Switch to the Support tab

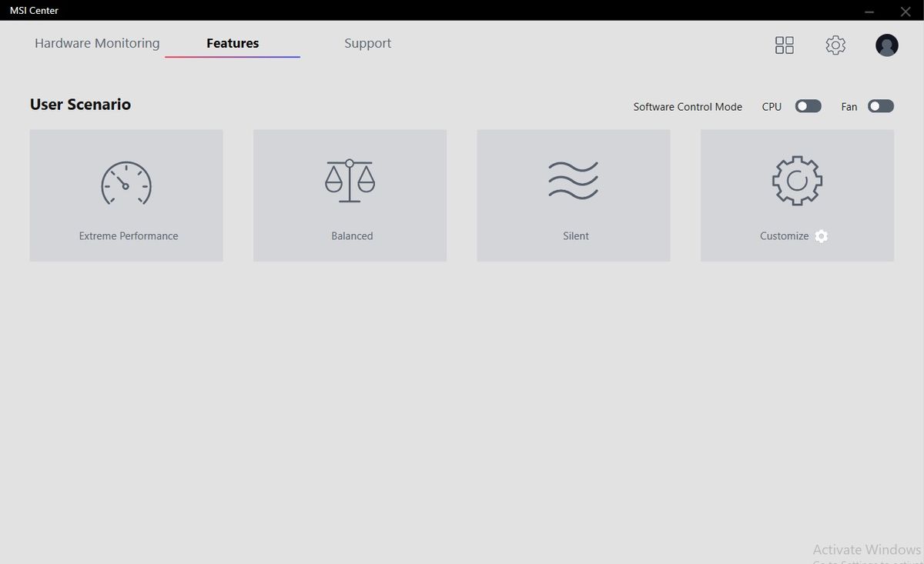pos(367,43)
